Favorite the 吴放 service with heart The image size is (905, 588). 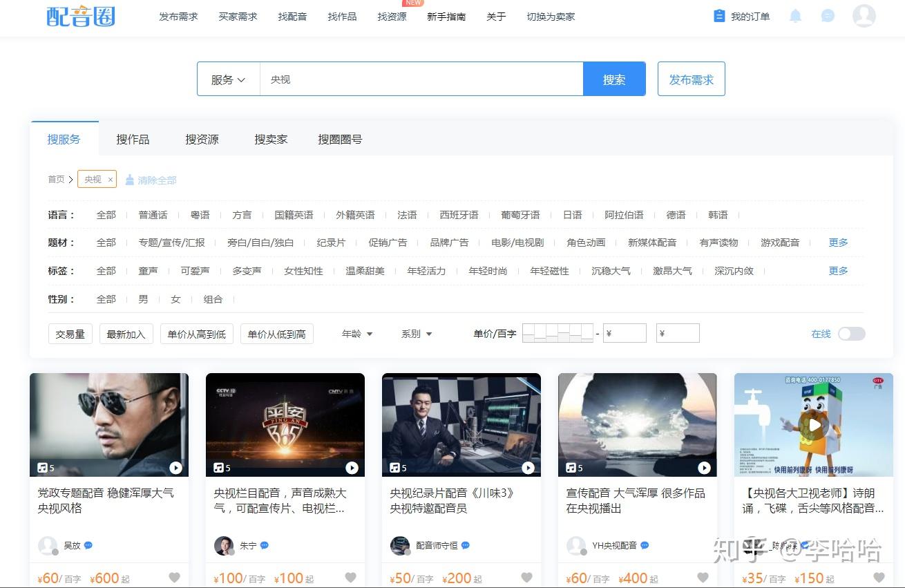pyautogui.click(x=174, y=577)
